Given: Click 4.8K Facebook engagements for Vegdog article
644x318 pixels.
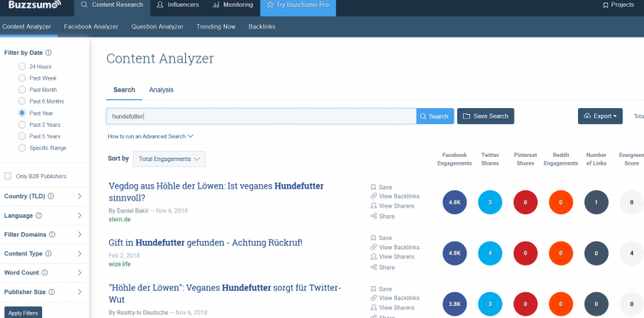Looking at the screenshot, I should (x=454, y=202).
